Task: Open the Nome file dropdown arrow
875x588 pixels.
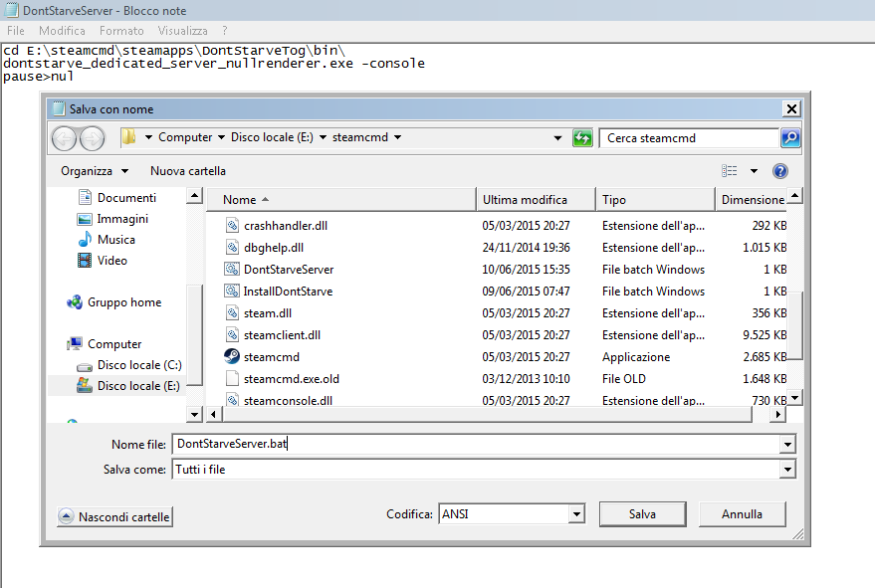Action: pyautogui.click(x=787, y=445)
